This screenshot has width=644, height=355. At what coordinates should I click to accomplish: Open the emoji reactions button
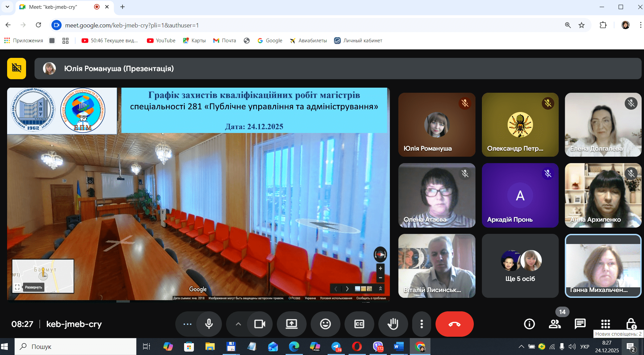(325, 324)
